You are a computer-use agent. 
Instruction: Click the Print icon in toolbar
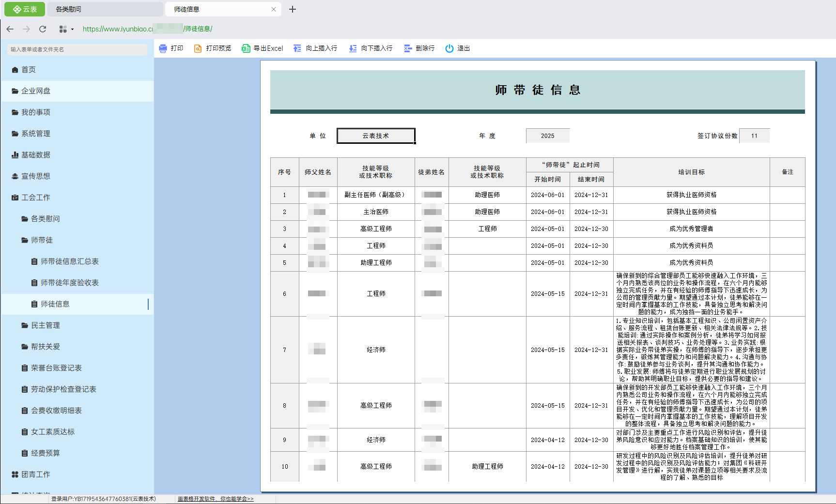point(163,48)
